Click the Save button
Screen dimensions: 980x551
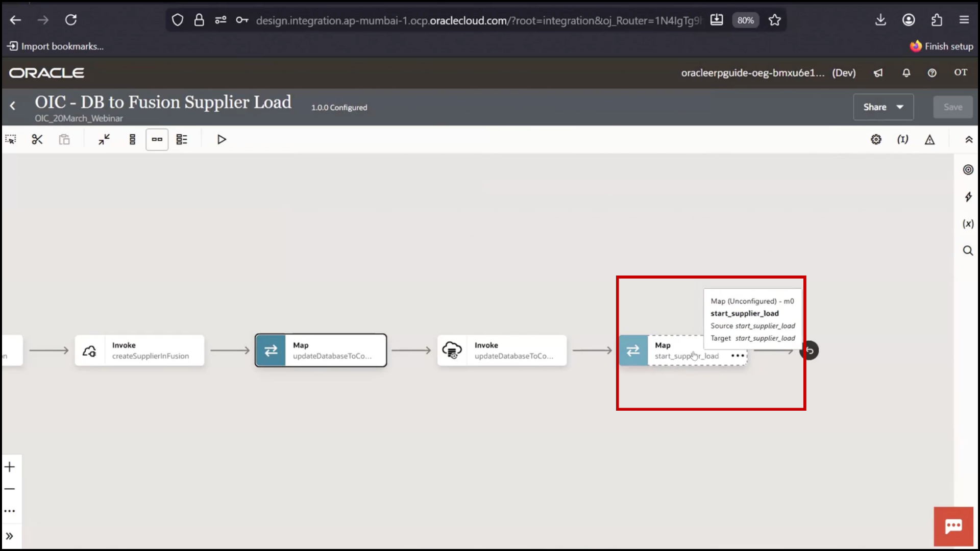click(953, 107)
